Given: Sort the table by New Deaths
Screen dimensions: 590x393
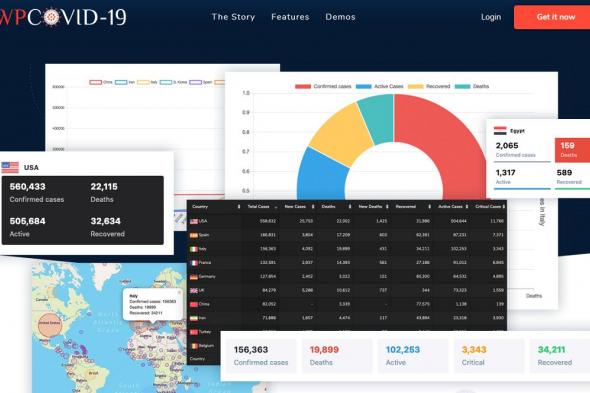Looking at the screenshot, I should pos(373,206).
